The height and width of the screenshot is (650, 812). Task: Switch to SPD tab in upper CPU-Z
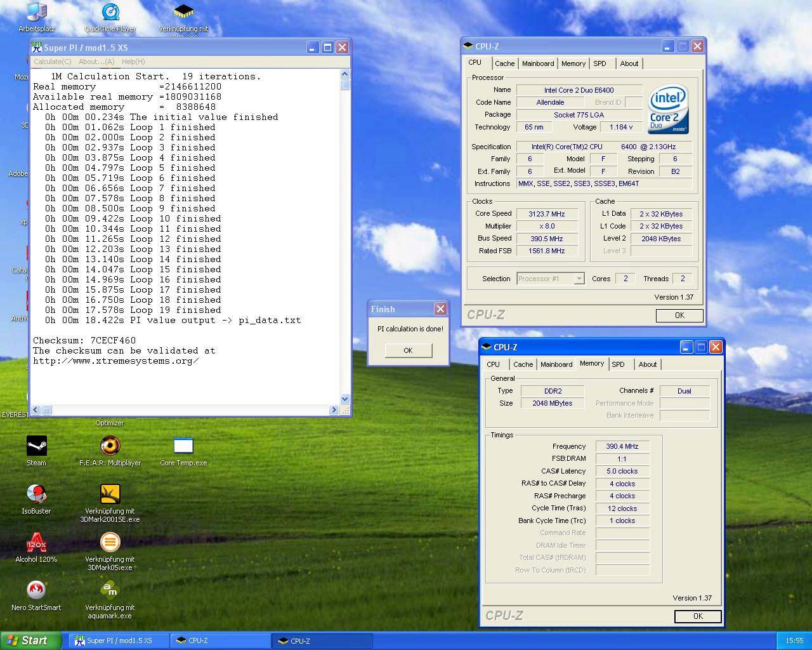[600, 63]
